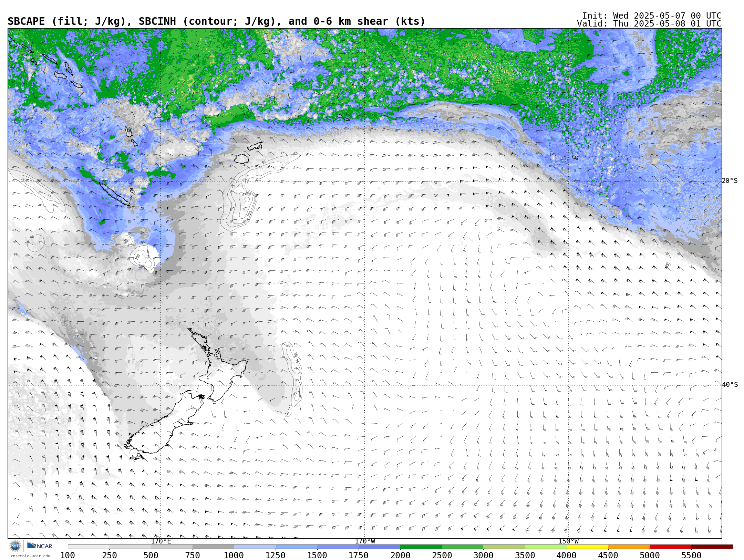Click the 1500 colorbar label
744x560 pixels.
317,556
